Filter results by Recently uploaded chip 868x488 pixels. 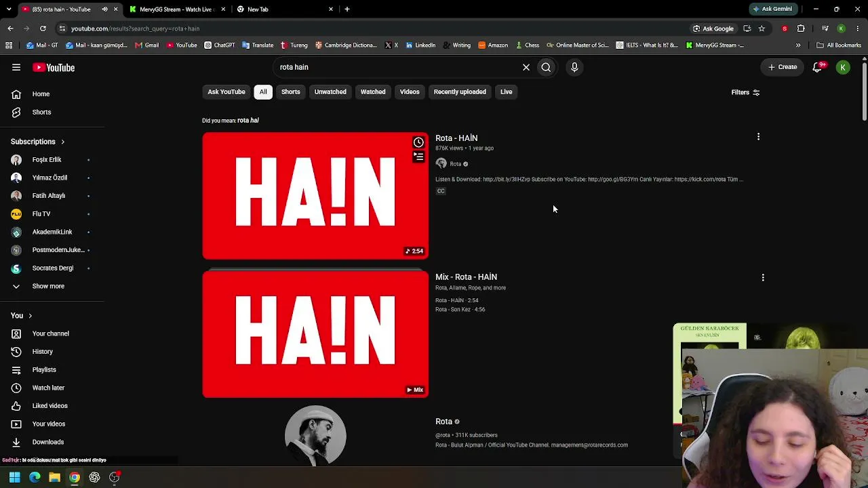coord(460,92)
